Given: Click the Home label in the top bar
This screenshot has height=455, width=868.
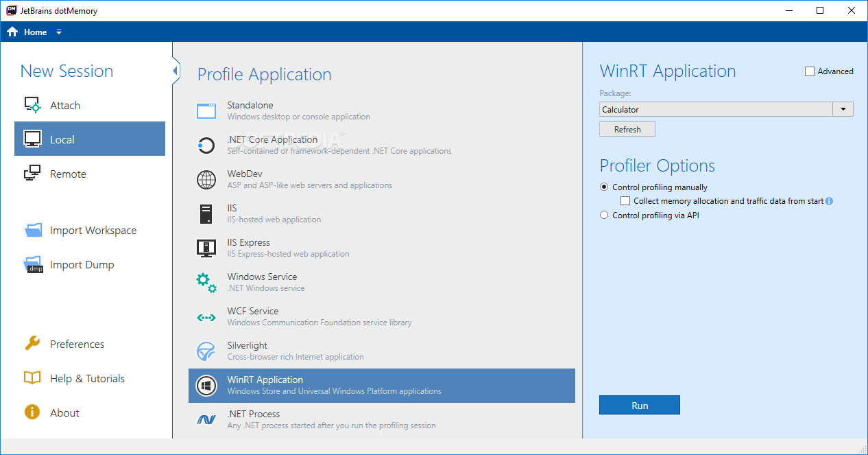Looking at the screenshot, I should click(36, 32).
